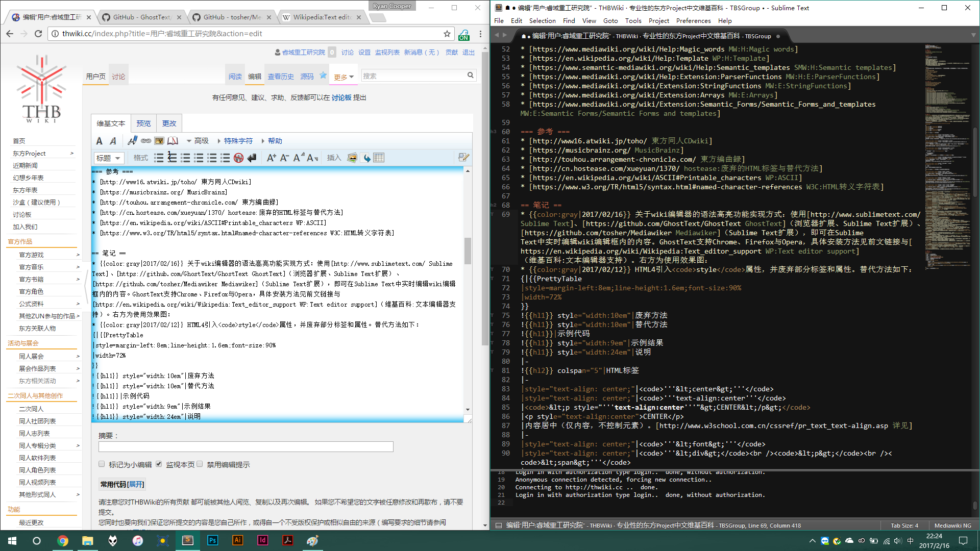Uncheck the 监视本页 checkbox
This screenshot has width=980, height=551.
(159, 464)
